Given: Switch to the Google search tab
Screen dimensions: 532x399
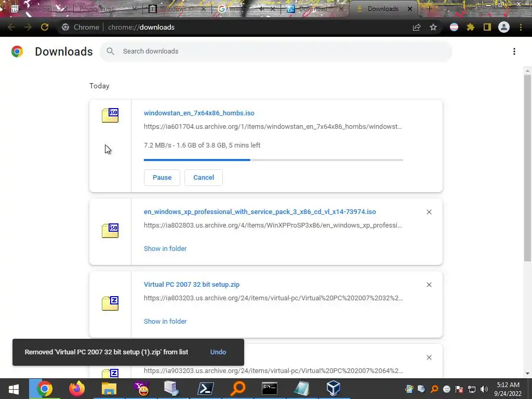Looking at the screenshot, I should [245, 9].
